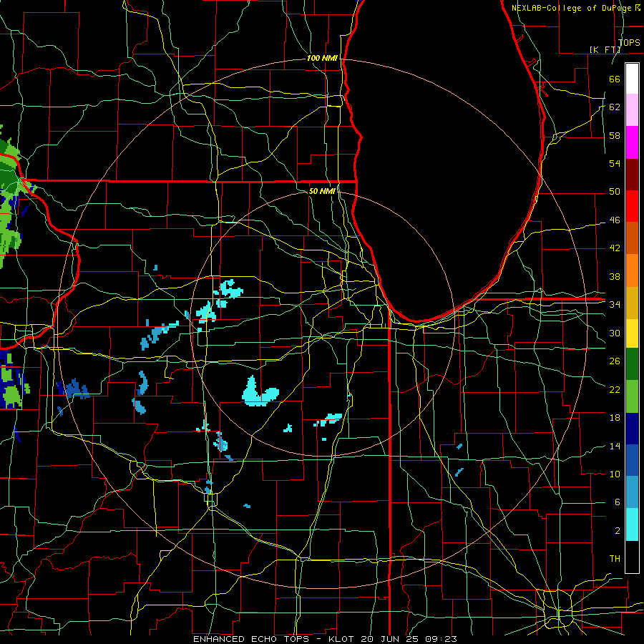Click the '50' legend value
The height and width of the screenshot is (644, 644).
(x=615, y=192)
